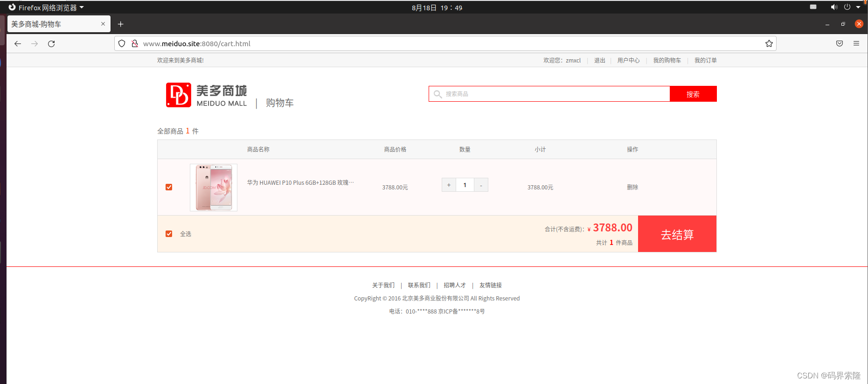Click the red 搜索 button

click(x=693, y=94)
